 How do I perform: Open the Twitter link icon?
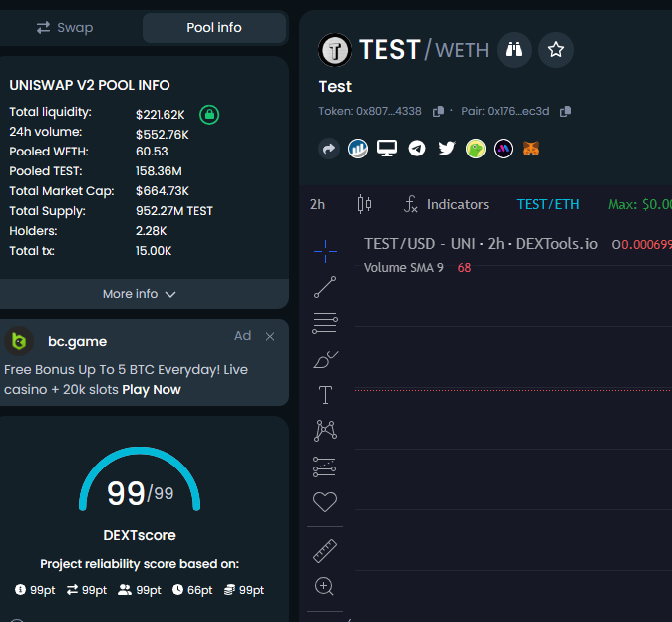(446, 149)
